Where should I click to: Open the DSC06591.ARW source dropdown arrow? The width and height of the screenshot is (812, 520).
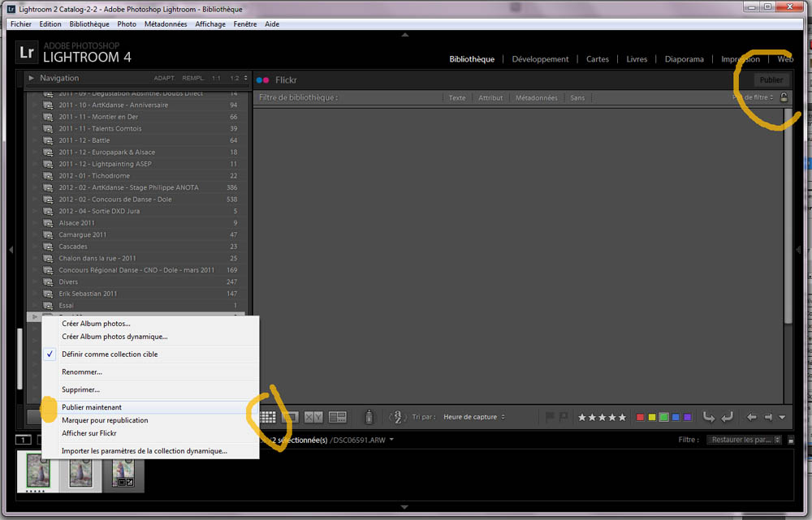tap(391, 440)
